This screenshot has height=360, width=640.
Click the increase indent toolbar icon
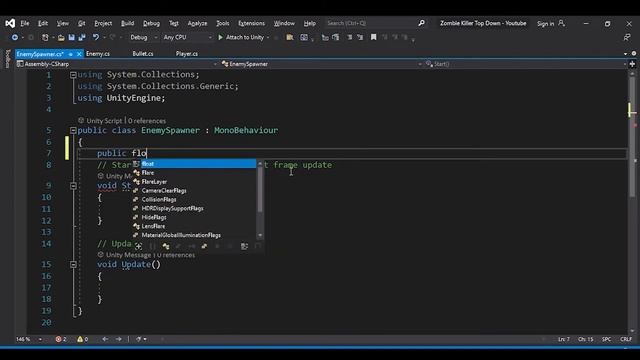tap(360, 38)
